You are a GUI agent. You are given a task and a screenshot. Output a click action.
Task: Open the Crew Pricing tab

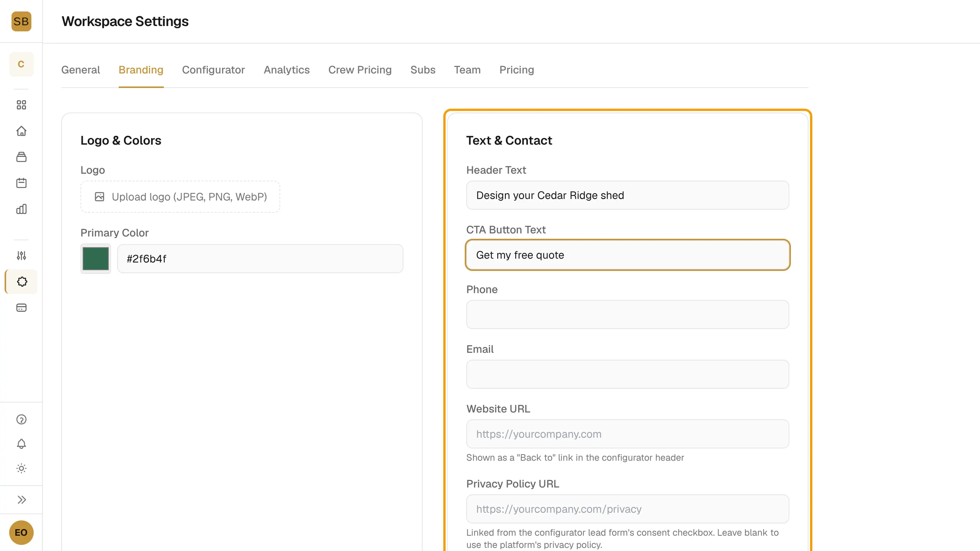click(x=360, y=70)
